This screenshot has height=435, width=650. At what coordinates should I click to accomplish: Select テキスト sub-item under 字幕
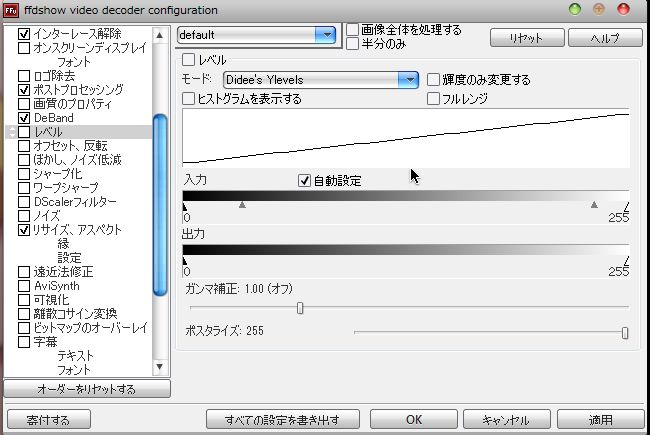pyautogui.click(x=75, y=356)
